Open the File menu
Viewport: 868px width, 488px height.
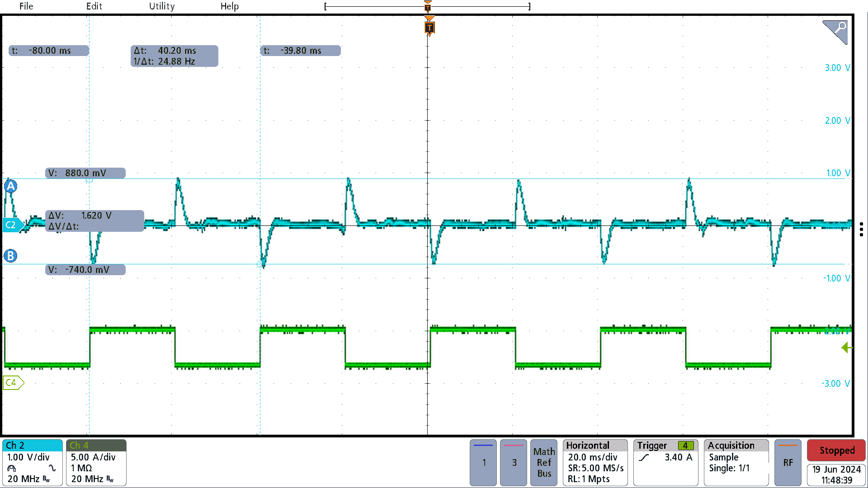(26, 6)
